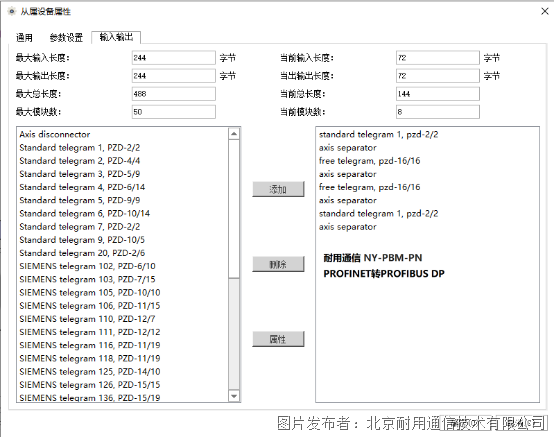The width and height of the screenshot is (554, 437).
Task: Open the 参数设置 tab
Action: [x=66, y=37]
